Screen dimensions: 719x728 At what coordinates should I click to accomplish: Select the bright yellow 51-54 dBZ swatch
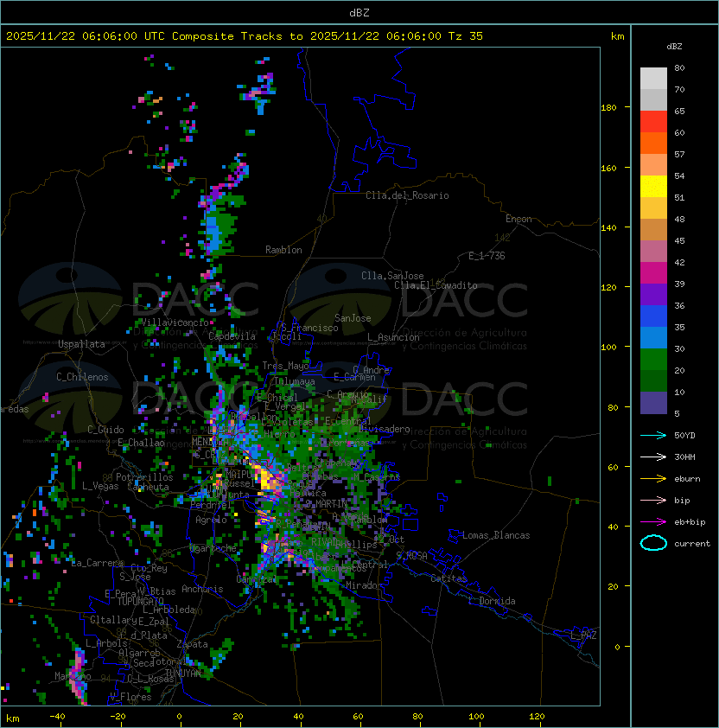tap(653, 187)
